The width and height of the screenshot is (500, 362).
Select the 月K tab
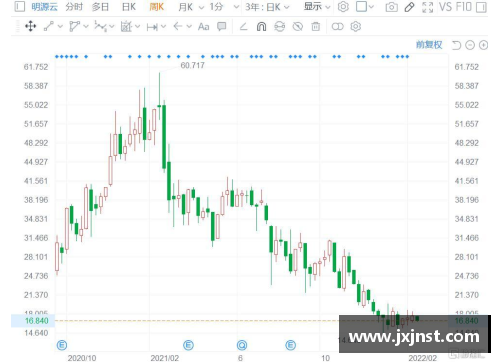(x=185, y=7)
